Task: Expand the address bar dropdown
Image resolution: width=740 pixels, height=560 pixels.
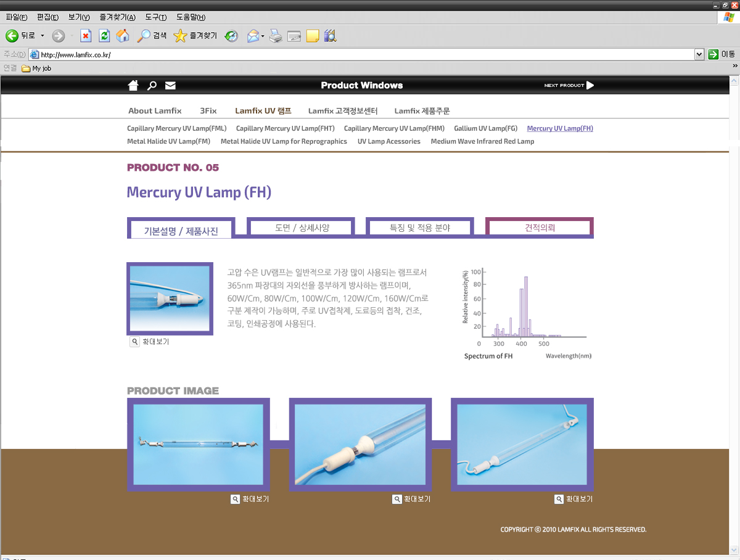Action: coord(699,54)
